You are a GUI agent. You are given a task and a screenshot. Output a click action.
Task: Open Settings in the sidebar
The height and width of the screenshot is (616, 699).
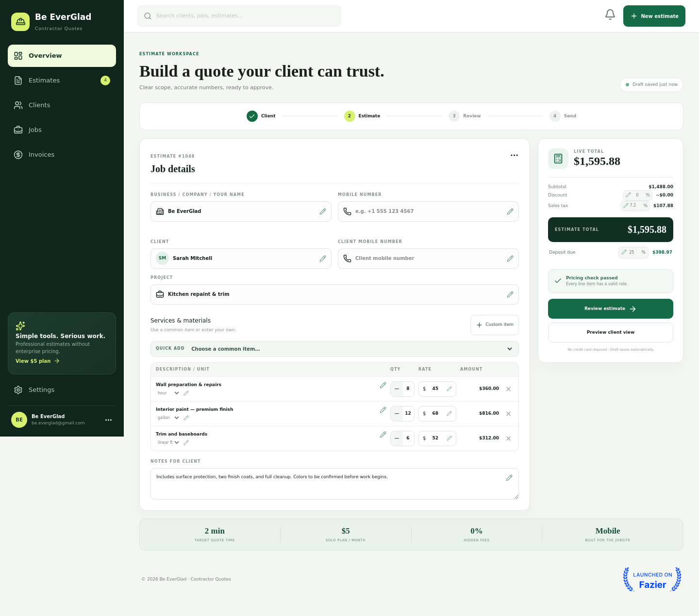[x=62, y=390]
